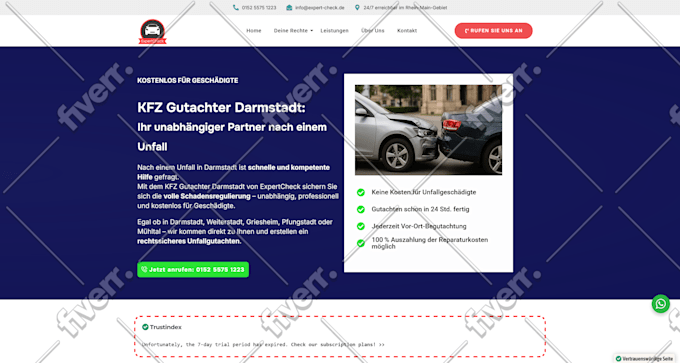Screen dimensions: 680x363
Task: Click the Trustindex label
Action: click(166, 327)
